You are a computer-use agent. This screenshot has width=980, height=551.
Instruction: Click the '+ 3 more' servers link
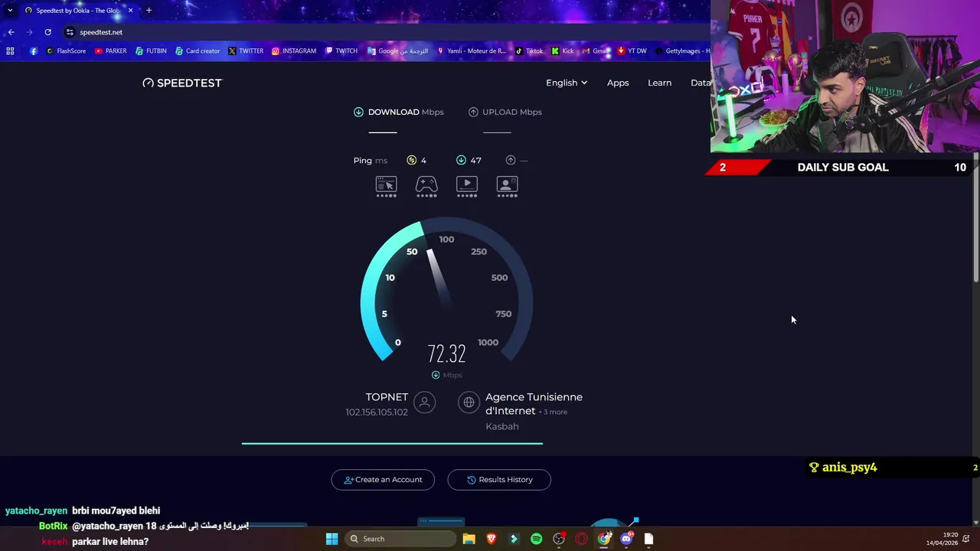click(553, 412)
